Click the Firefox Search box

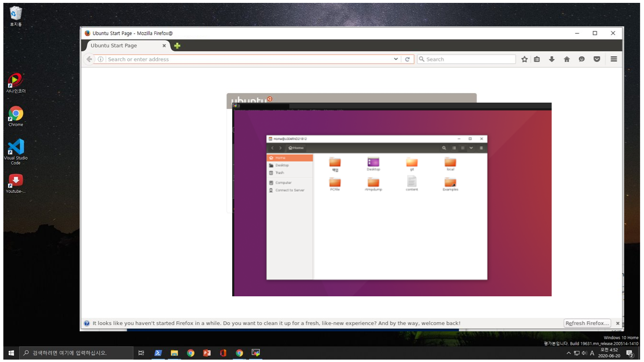[466, 59]
